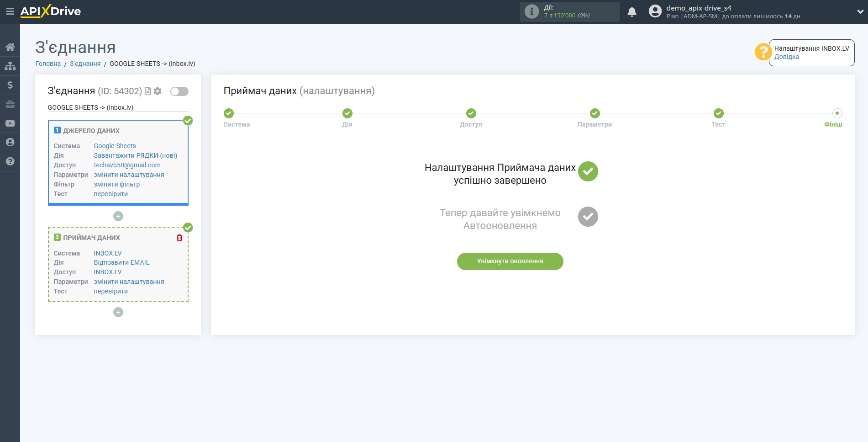Go to Доступ step
Viewport: 868px width, 442px height.
point(471,113)
